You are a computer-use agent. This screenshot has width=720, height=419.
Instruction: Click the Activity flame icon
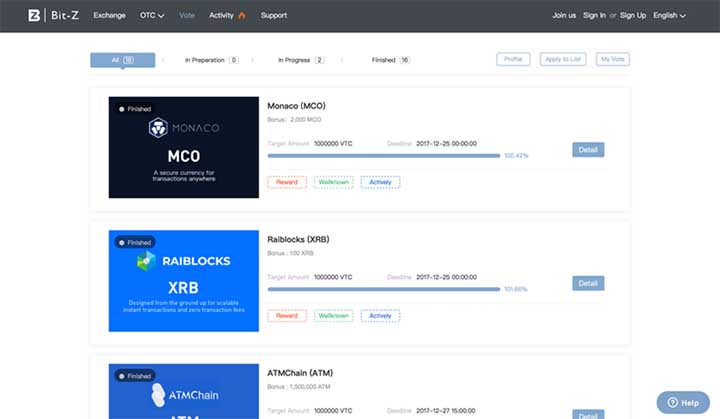[242, 15]
